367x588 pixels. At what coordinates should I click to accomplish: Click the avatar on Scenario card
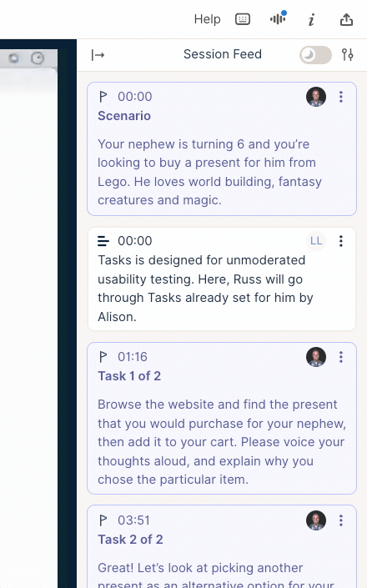tap(316, 97)
